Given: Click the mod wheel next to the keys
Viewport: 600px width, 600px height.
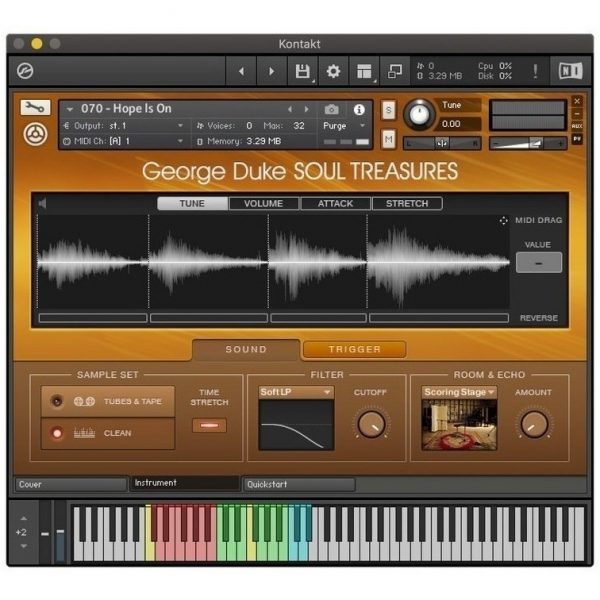Looking at the screenshot, I should (x=60, y=532).
